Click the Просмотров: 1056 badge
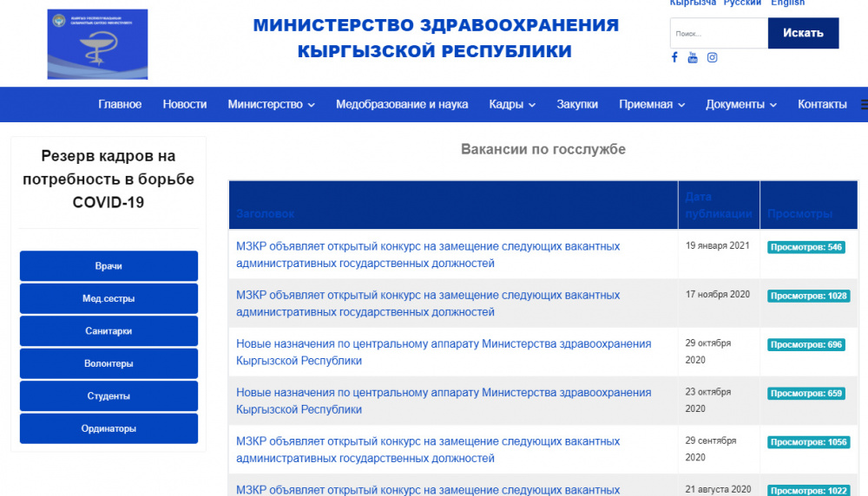Viewport: 868px width, 496px height. [808, 442]
